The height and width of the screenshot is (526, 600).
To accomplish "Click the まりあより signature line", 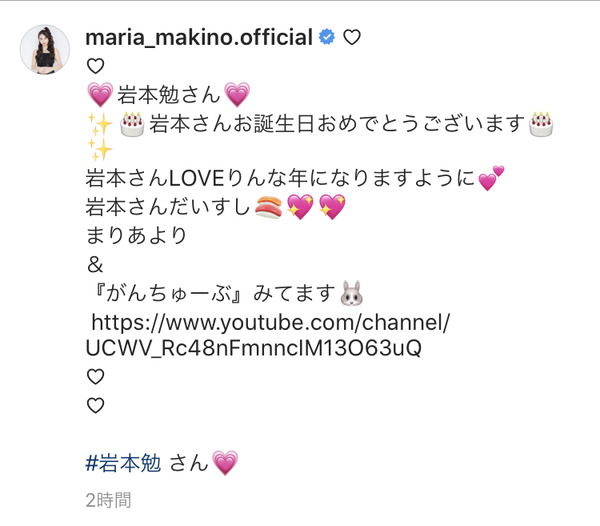I will click(136, 235).
